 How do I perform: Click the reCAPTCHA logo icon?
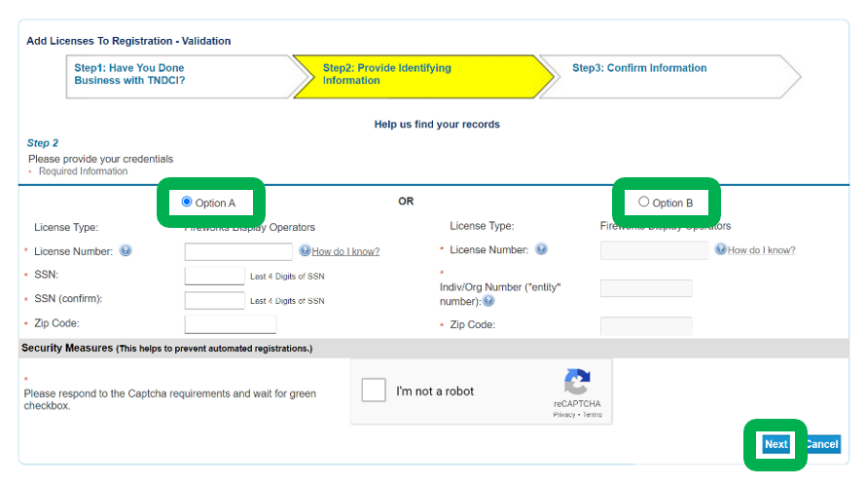pos(577,382)
